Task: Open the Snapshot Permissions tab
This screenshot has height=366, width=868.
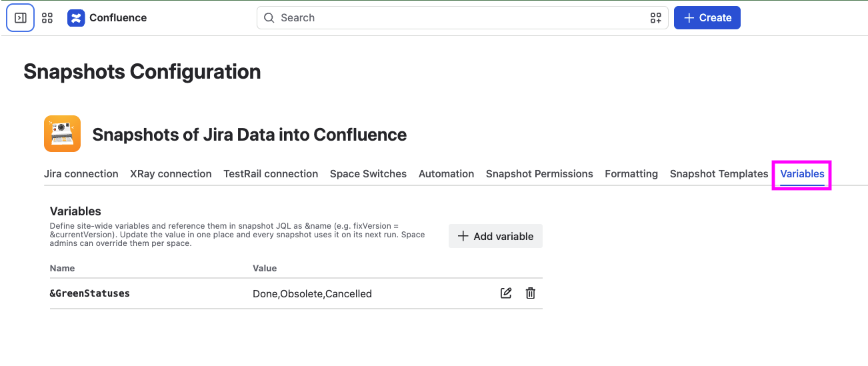Action: pos(539,173)
